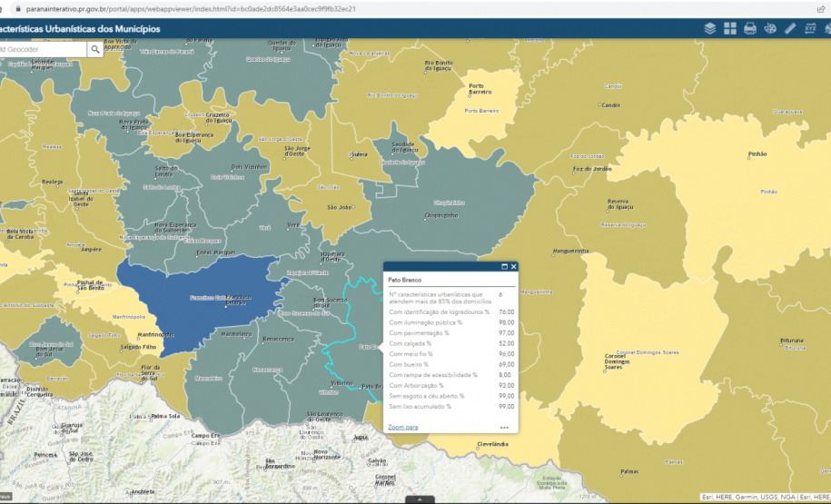Viewport: 831px width, 504px height.
Task: Maximize the Pato Branco popup
Action: [504, 267]
